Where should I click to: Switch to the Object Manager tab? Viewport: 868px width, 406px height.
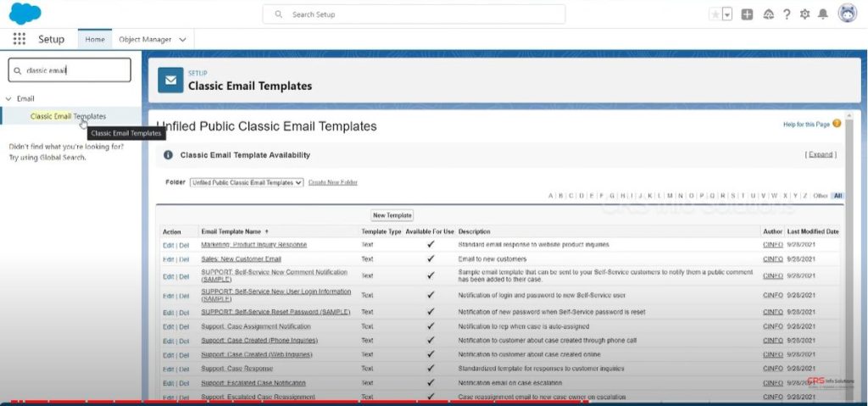pos(145,39)
